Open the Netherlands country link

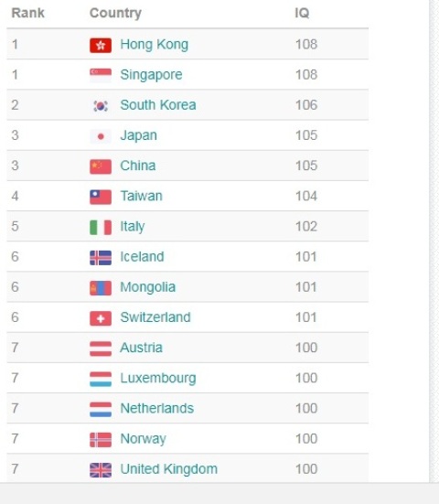pyautogui.click(x=156, y=408)
